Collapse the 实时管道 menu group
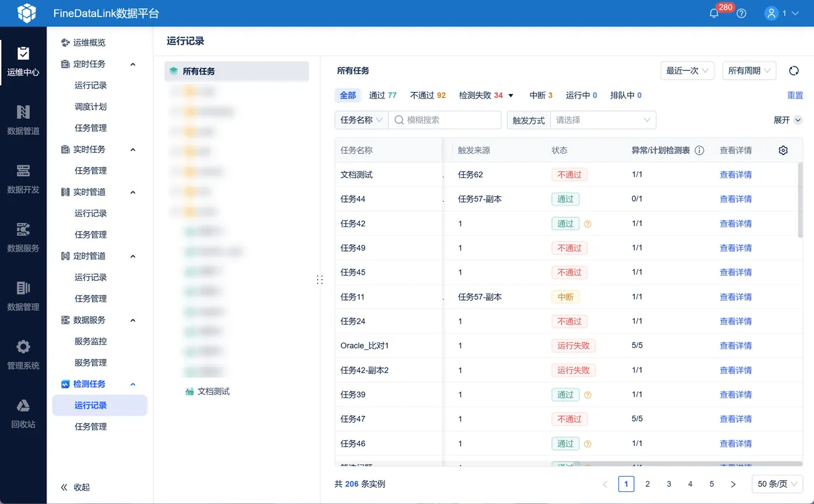This screenshot has height=504, width=814. click(133, 192)
